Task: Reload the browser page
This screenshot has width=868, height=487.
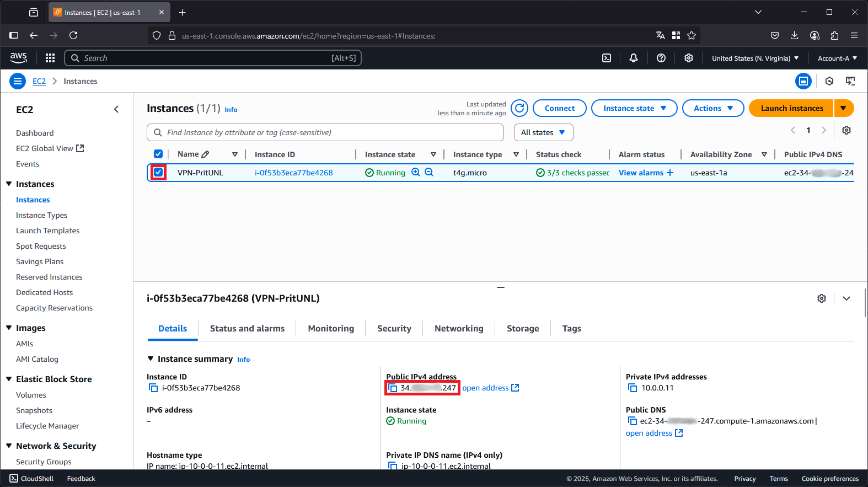Action: coord(73,35)
